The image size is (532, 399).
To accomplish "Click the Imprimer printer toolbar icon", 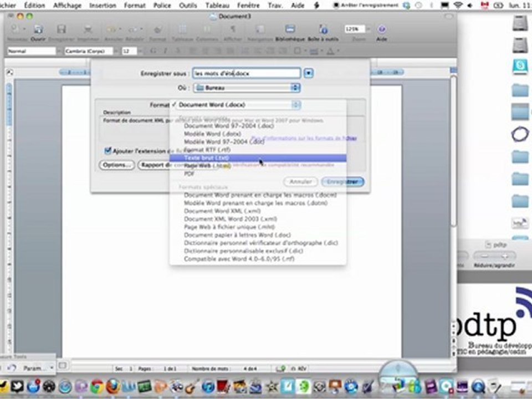I will pos(88,29).
